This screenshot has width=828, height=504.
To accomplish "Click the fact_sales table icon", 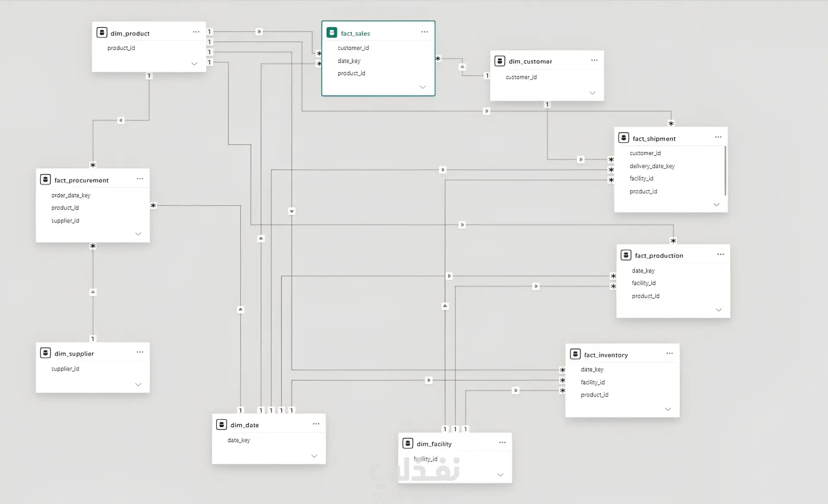I will pos(332,33).
